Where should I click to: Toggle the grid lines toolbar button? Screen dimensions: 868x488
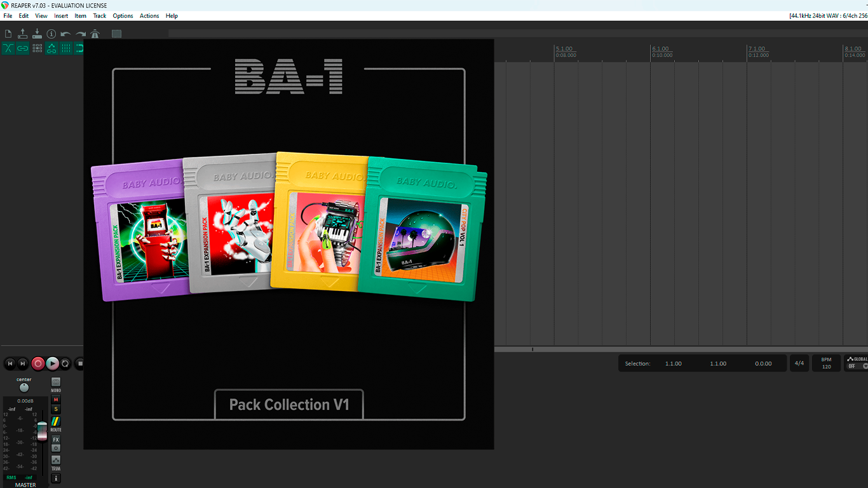pos(65,48)
